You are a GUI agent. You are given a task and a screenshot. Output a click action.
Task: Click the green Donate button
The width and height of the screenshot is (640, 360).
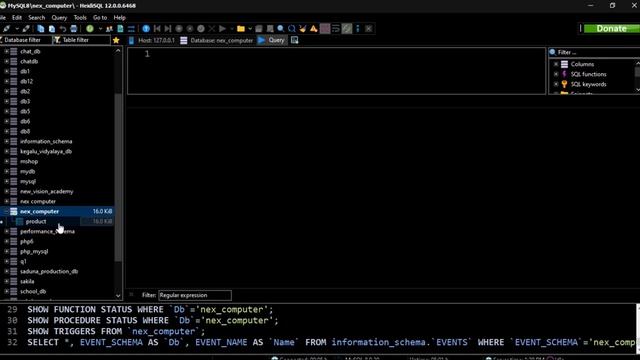[x=611, y=29]
